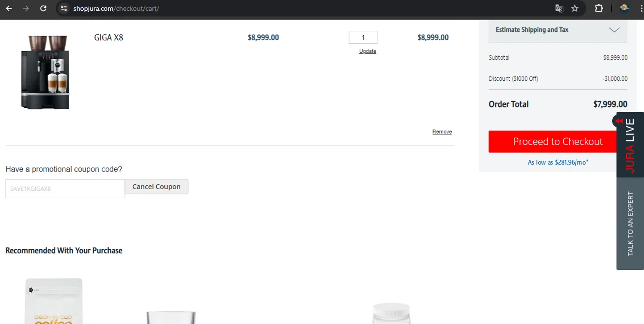
Task: Select the GIGA X8 row subtotal $8,999.00
Action: 433,37
